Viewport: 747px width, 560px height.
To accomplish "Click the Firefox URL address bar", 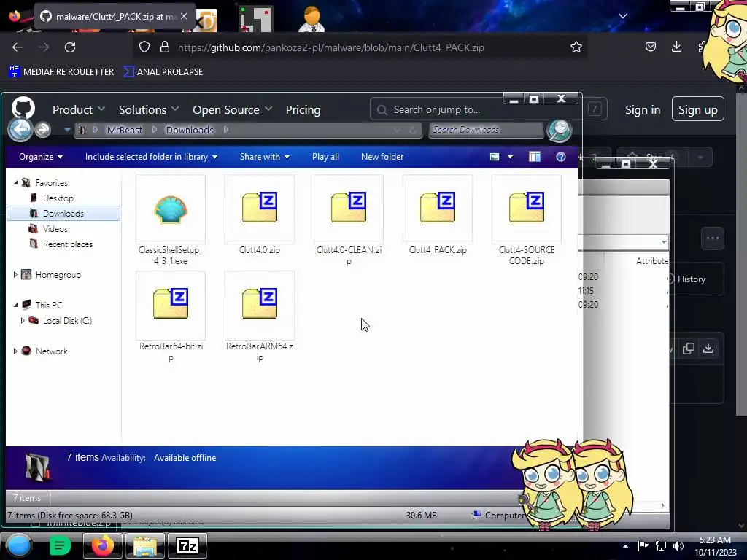I will [x=360, y=47].
